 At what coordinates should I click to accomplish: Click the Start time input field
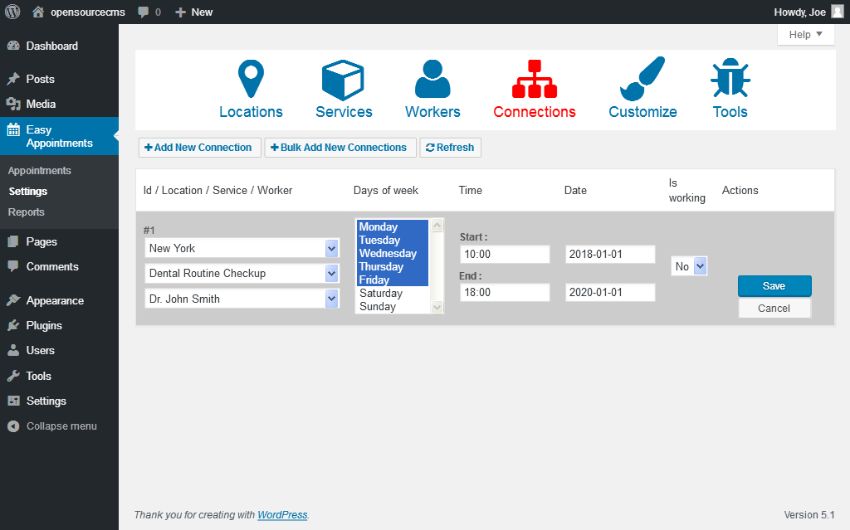coord(505,255)
